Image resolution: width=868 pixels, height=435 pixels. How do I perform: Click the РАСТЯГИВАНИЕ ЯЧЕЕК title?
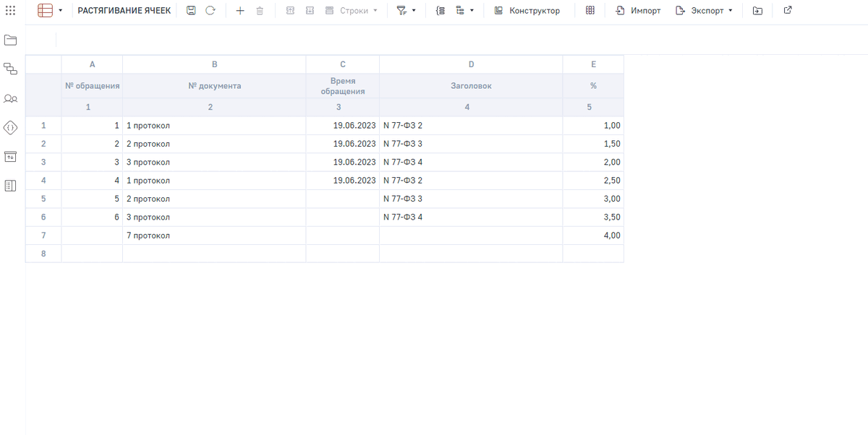[x=124, y=11]
